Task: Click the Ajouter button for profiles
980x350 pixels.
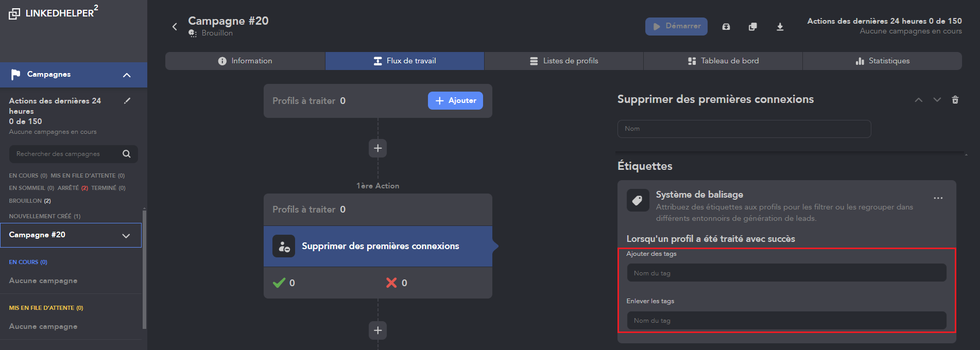Action: [455, 101]
